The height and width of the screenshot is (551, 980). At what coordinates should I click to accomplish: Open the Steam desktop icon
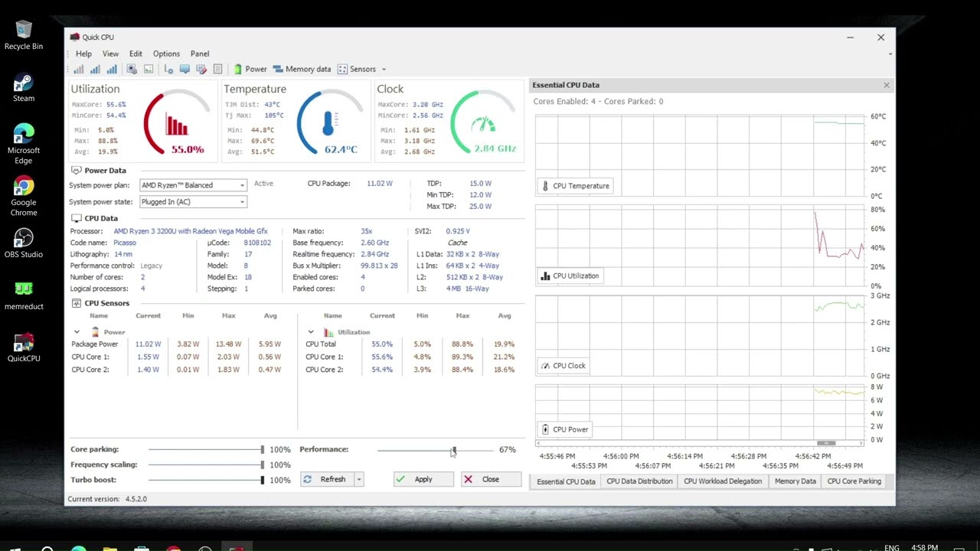tap(24, 87)
